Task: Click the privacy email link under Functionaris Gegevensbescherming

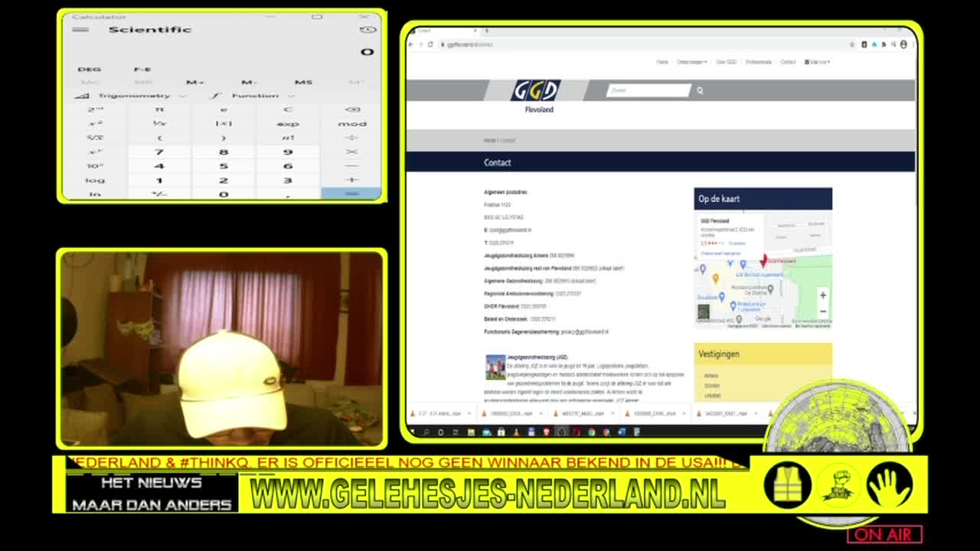Action: [x=584, y=332]
